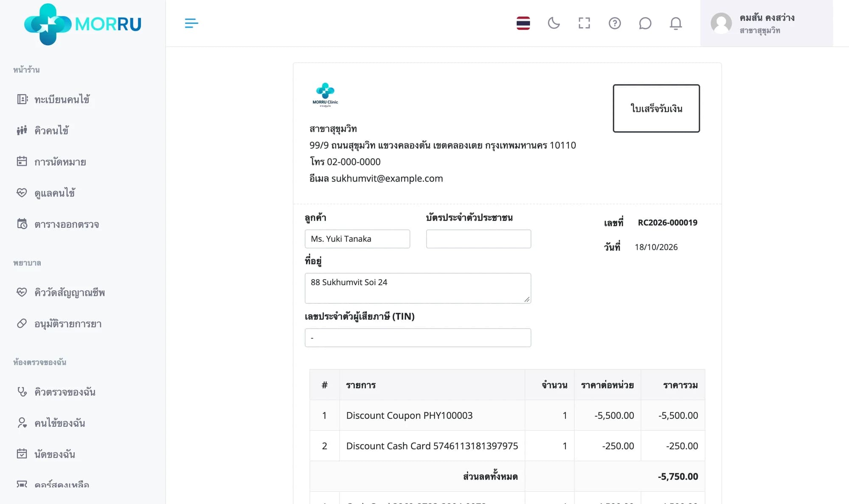Click the คิววัดสัญญาณชีพ heartbeat icon
This screenshot has height=504, width=849.
point(22,292)
